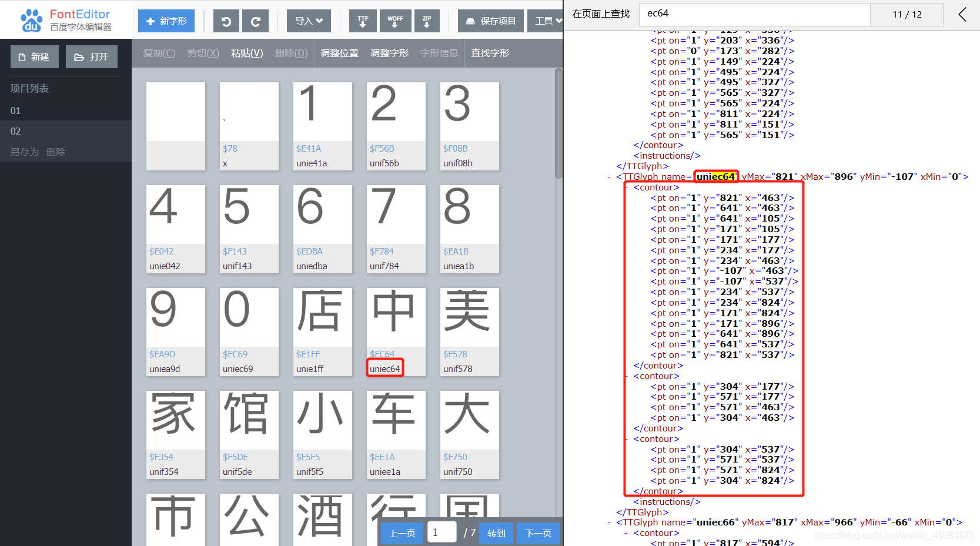The width and height of the screenshot is (980, 546).
Task: Select the glyph 5 thumbnail unif143
Action: pyautogui.click(x=249, y=229)
